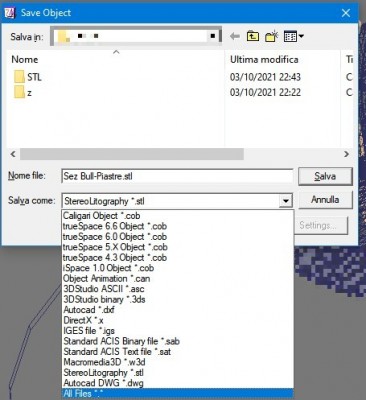
Task: Choose Object Animation *.can format
Action: (x=178, y=278)
